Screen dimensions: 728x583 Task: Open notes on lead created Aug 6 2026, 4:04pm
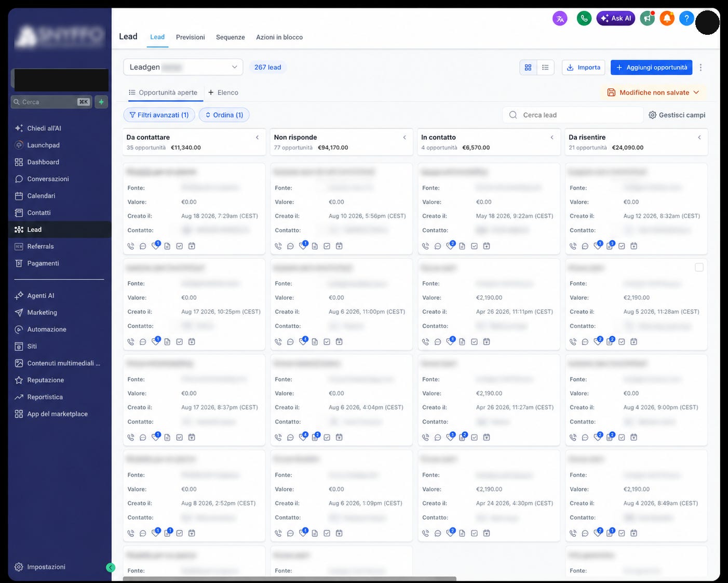(315, 438)
